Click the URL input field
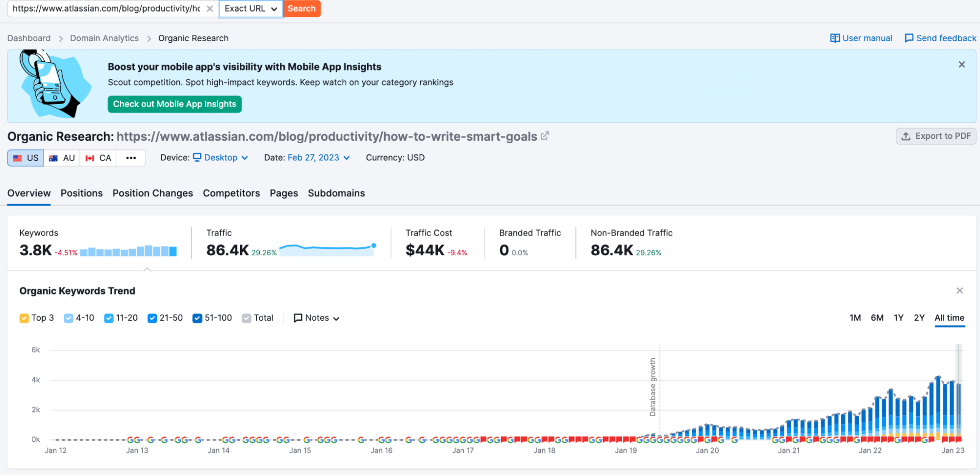Image resolution: width=980 pixels, height=475 pixels. 106,9
